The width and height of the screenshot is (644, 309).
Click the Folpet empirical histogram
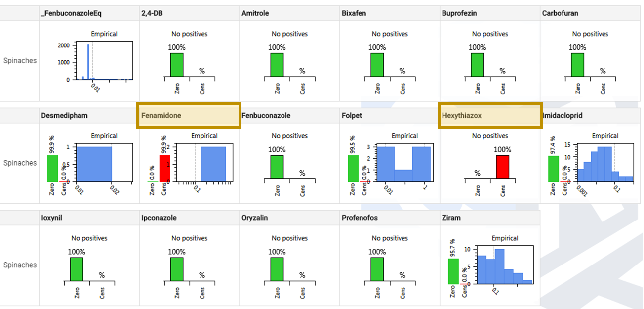pos(404,163)
